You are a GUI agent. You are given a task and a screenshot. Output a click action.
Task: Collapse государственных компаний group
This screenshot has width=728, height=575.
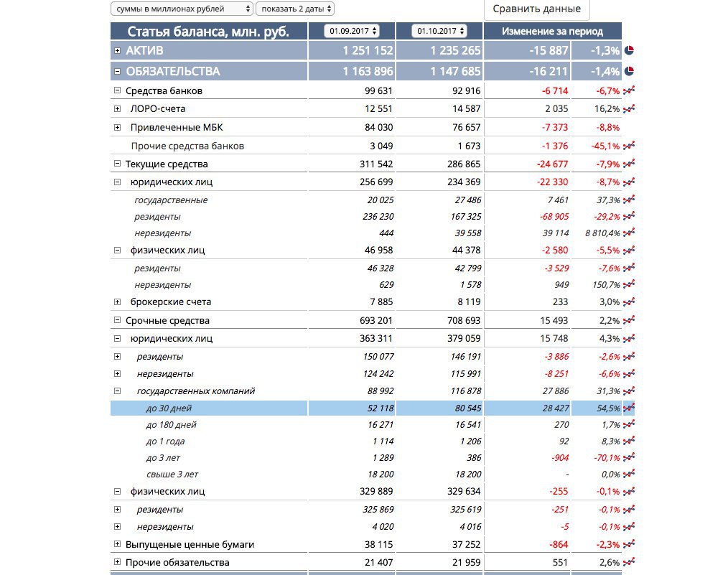click(118, 391)
